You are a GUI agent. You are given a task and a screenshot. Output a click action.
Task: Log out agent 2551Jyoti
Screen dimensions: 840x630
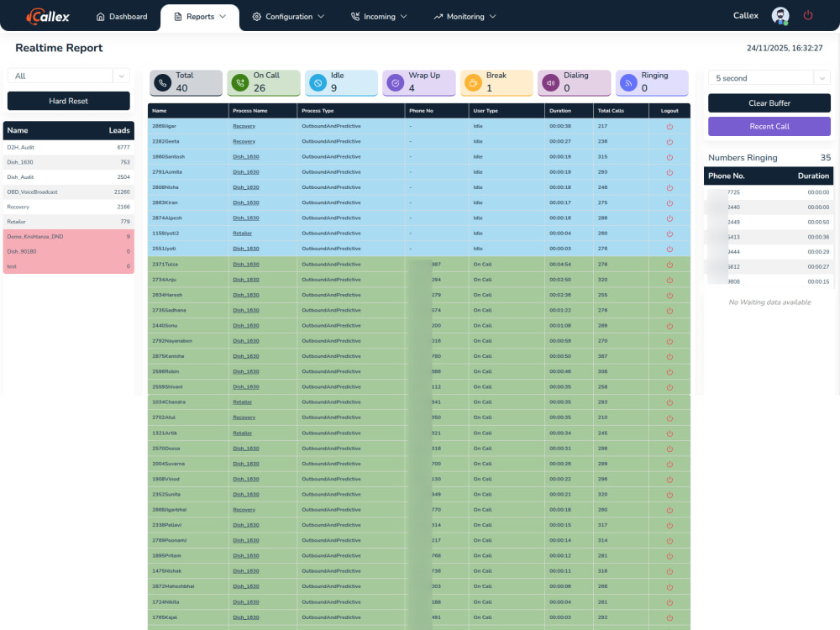click(669, 249)
